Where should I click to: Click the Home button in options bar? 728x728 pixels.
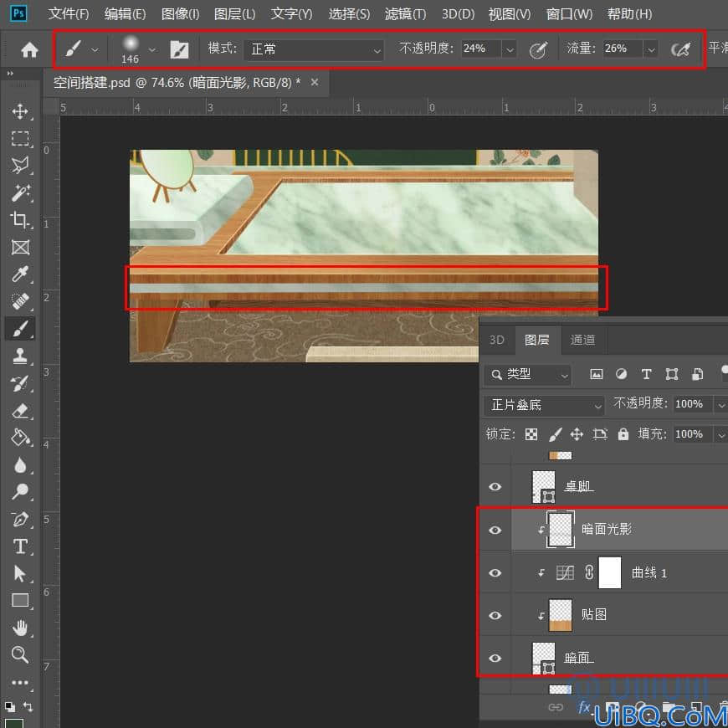click(x=29, y=49)
